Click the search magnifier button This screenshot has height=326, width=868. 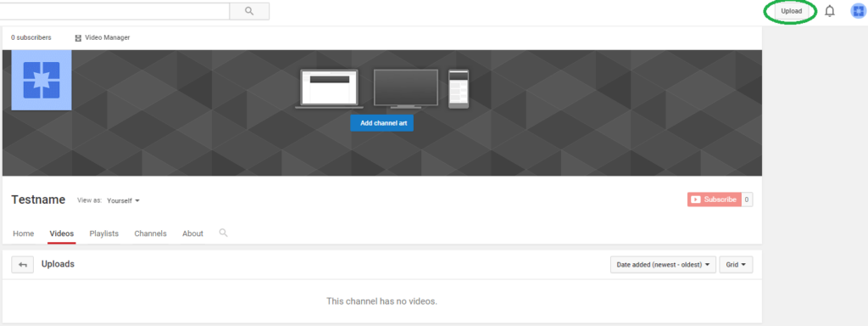point(249,11)
